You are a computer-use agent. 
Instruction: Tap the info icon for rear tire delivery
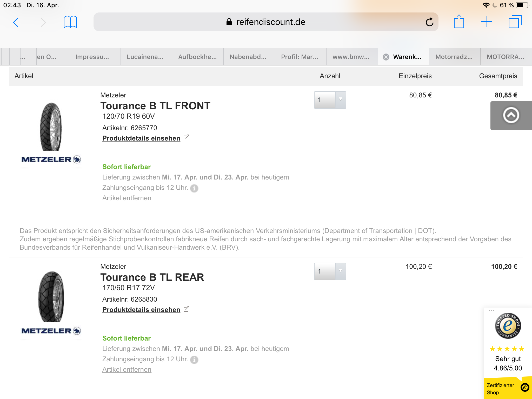[194, 360]
